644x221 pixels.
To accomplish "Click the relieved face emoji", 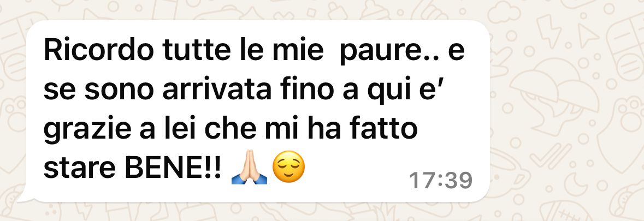I will (x=289, y=168).
